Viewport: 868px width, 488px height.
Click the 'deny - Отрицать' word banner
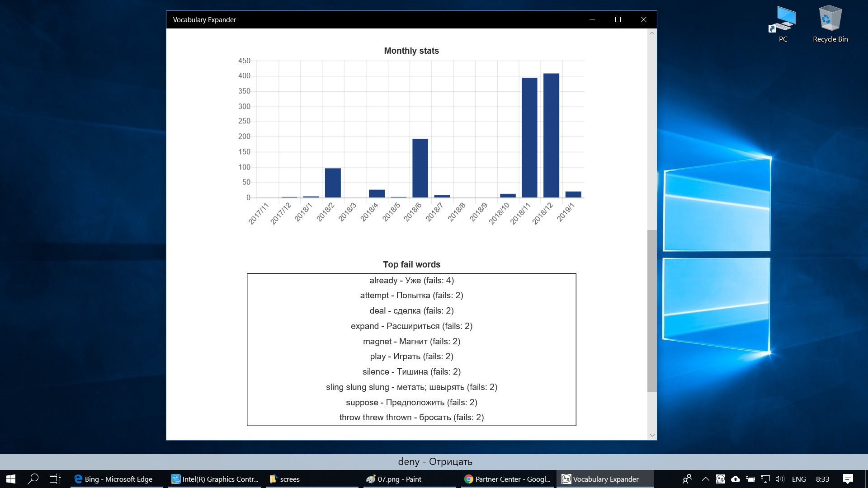click(x=435, y=462)
